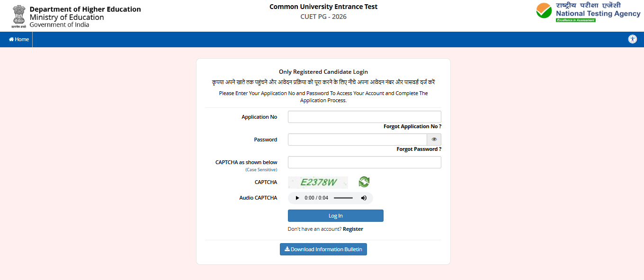Refresh the CAPTCHA image
The height and width of the screenshot is (280, 644).
click(x=364, y=182)
